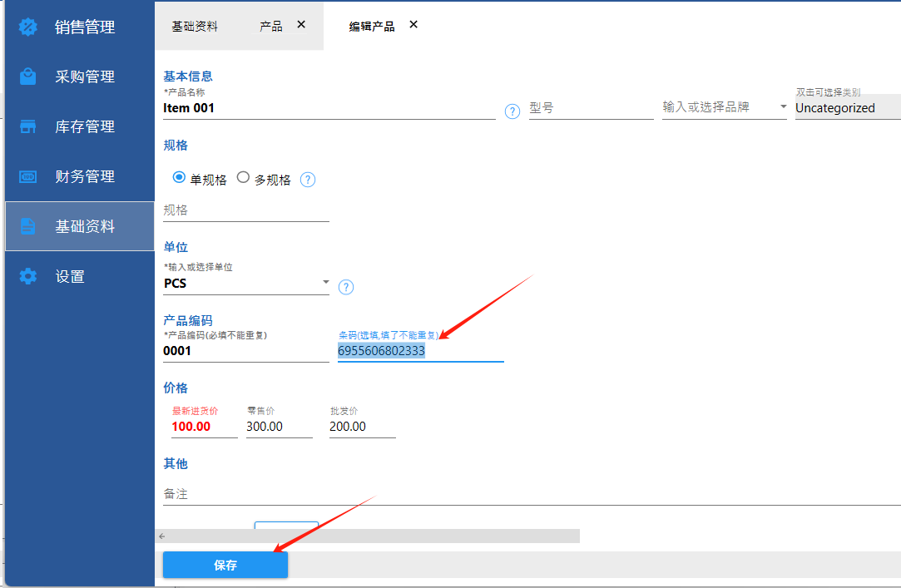Click the settings gear icon in sidebar
The height and width of the screenshot is (588, 901).
pyautogui.click(x=28, y=276)
